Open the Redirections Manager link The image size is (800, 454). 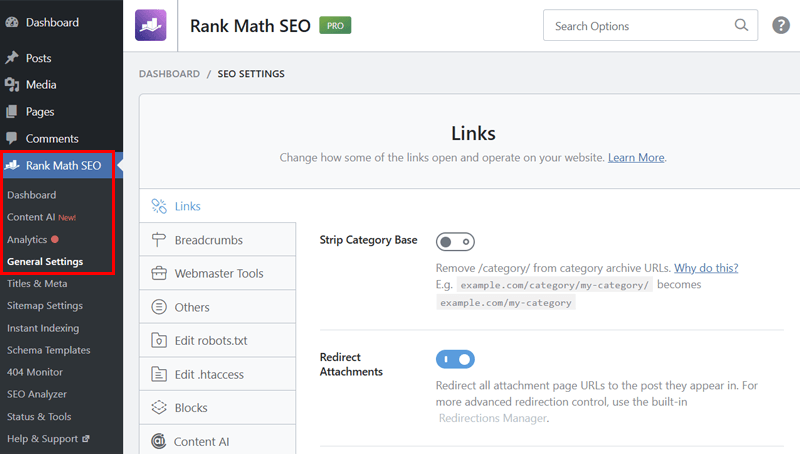coord(493,418)
